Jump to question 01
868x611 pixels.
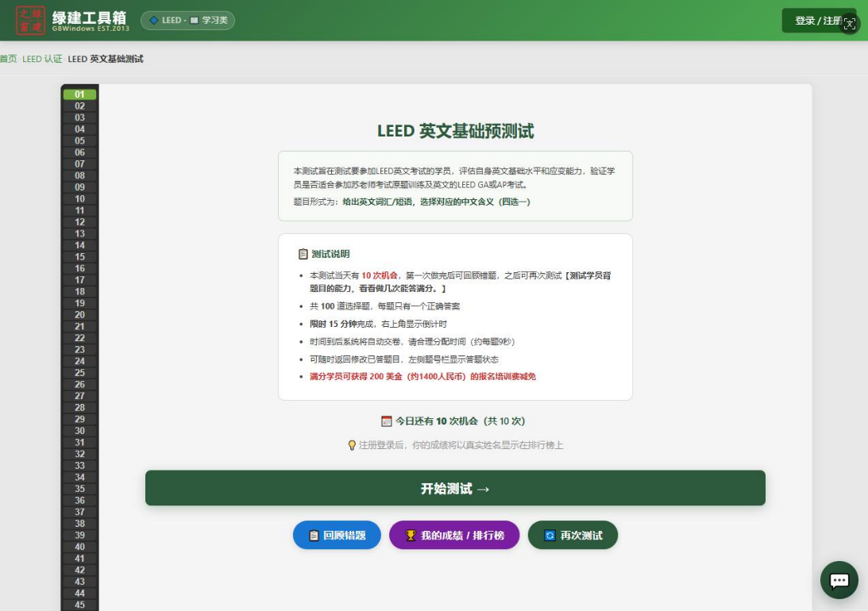click(79, 94)
